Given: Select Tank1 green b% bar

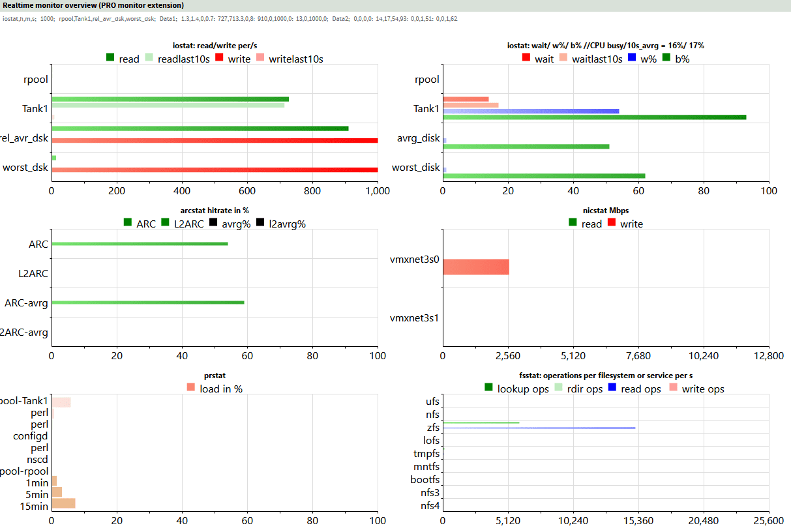Looking at the screenshot, I should (x=595, y=117).
